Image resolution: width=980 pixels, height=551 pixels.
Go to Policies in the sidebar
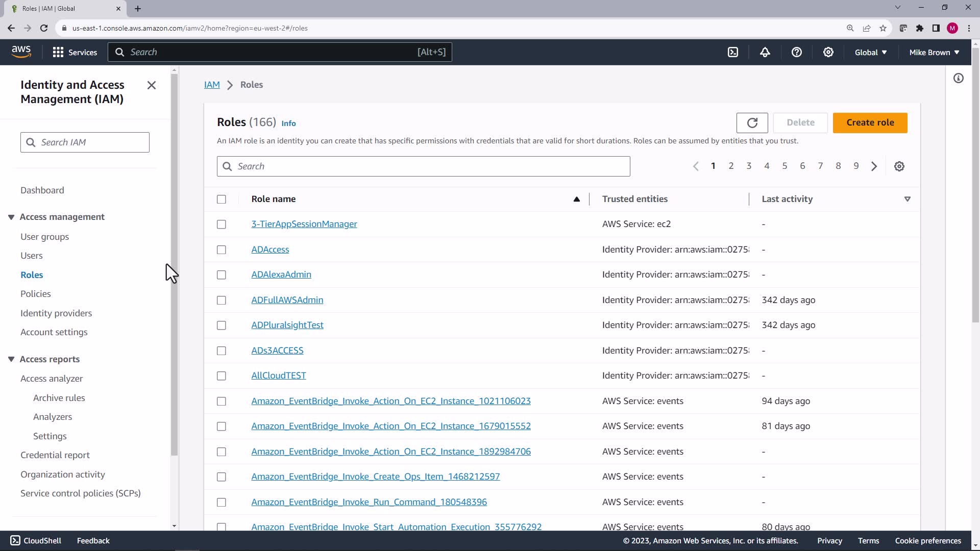[x=35, y=294]
